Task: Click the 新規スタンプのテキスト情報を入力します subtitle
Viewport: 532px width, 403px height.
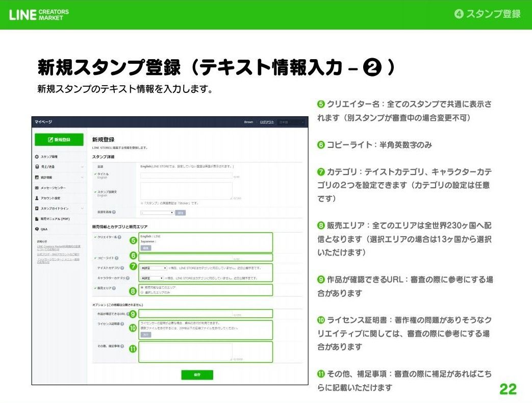Action: 125,89
